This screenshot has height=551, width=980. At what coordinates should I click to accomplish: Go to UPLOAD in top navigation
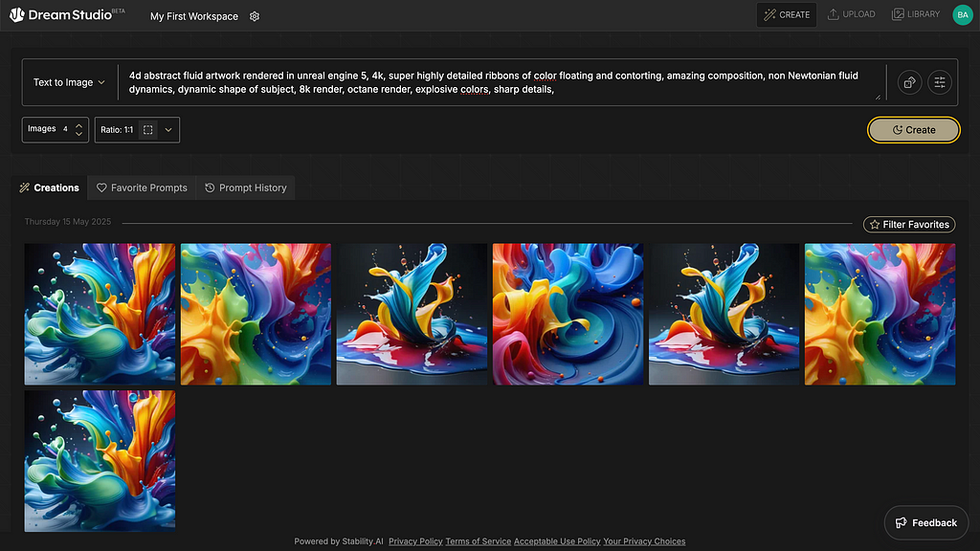click(851, 14)
